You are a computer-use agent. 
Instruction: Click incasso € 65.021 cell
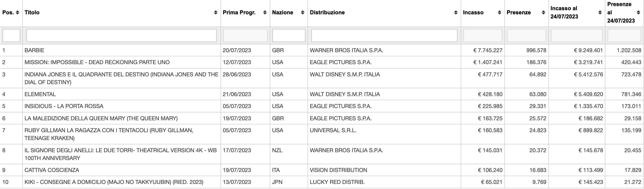492,182
